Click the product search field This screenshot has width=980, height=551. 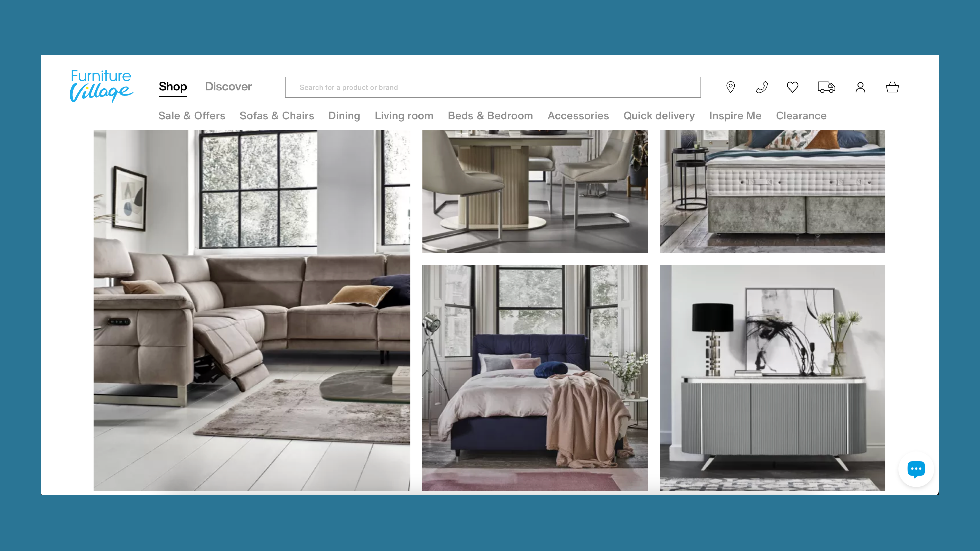pos(493,87)
